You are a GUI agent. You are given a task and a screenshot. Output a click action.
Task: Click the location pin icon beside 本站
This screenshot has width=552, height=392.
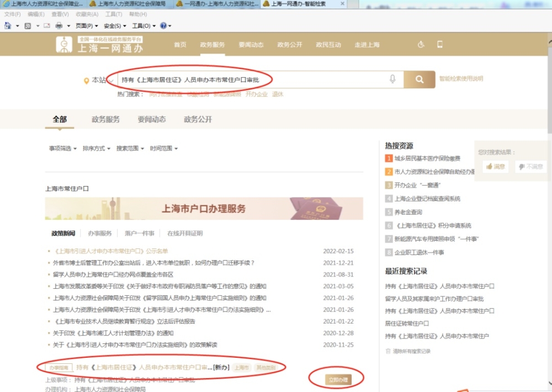(x=86, y=81)
